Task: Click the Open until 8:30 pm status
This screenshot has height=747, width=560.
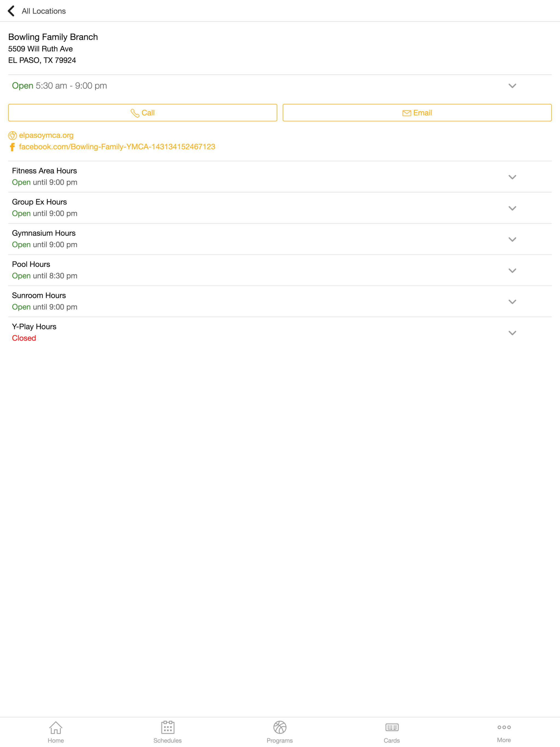Action: [x=45, y=276]
